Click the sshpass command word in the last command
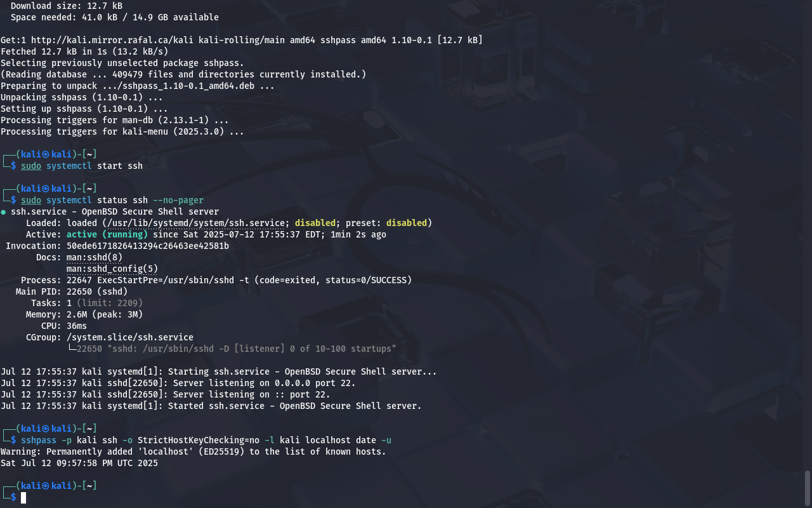 tap(39, 440)
